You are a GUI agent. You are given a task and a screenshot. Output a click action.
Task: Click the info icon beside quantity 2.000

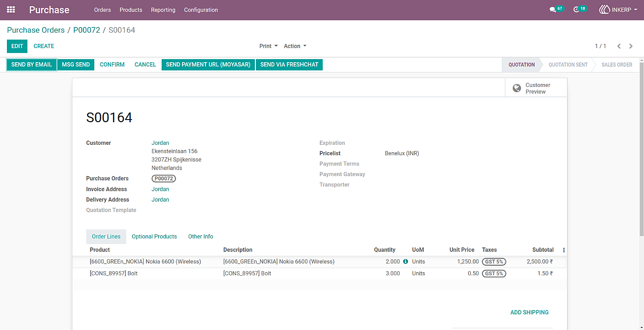point(405,262)
